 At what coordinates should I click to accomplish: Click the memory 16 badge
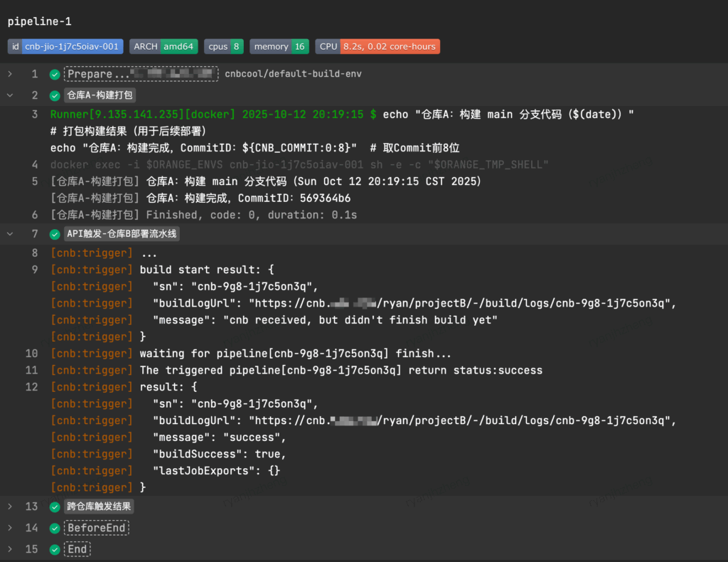point(279,46)
